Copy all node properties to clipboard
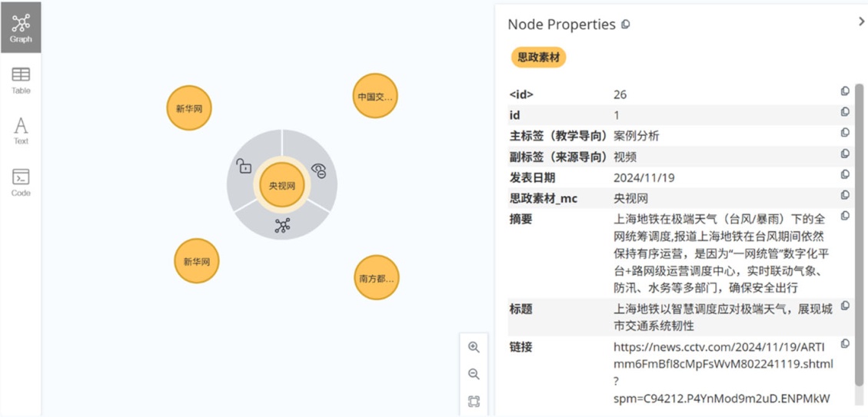The width and height of the screenshot is (868, 417). pos(625,25)
